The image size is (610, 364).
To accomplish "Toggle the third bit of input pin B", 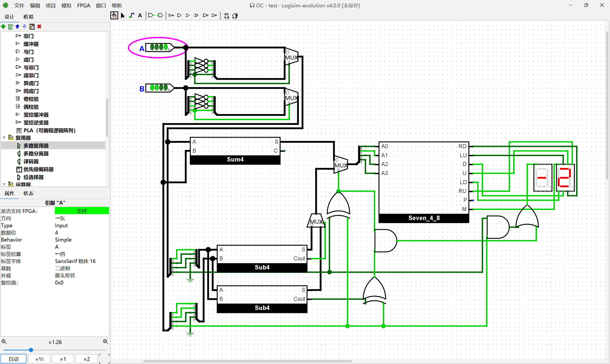I will [x=161, y=88].
